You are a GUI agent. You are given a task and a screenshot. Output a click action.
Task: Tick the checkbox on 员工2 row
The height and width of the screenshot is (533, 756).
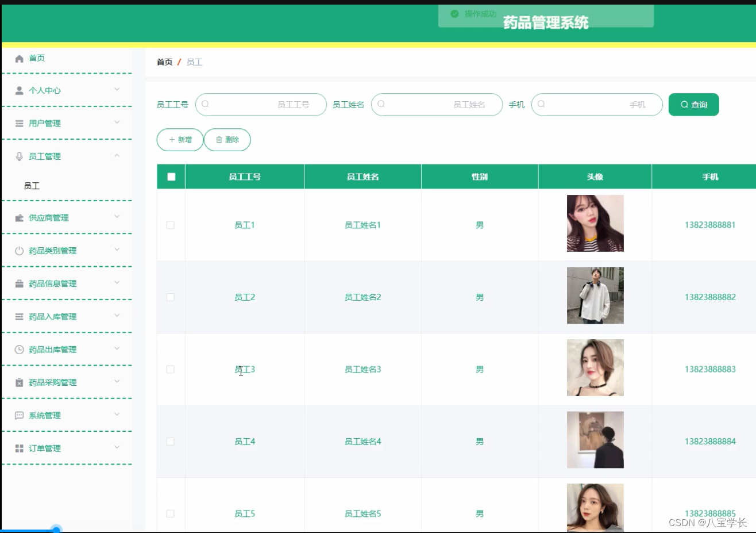pyautogui.click(x=170, y=297)
